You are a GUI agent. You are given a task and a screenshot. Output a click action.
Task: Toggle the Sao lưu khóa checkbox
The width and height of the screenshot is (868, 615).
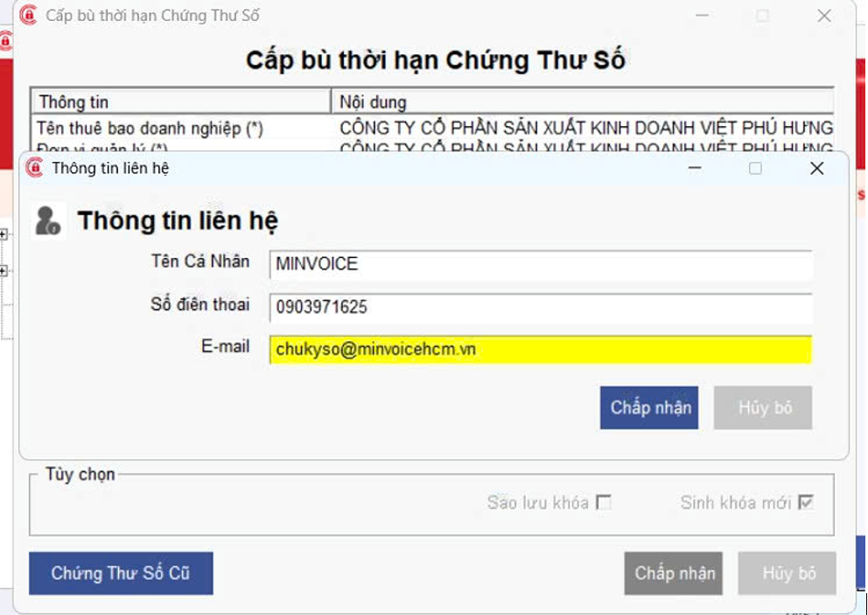coord(603,502)
